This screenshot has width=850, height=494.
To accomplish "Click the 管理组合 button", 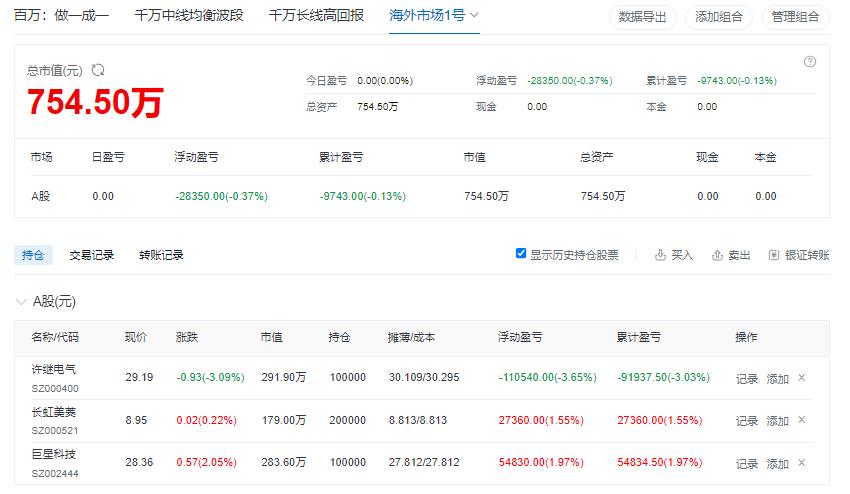I will tap(795, 17).
